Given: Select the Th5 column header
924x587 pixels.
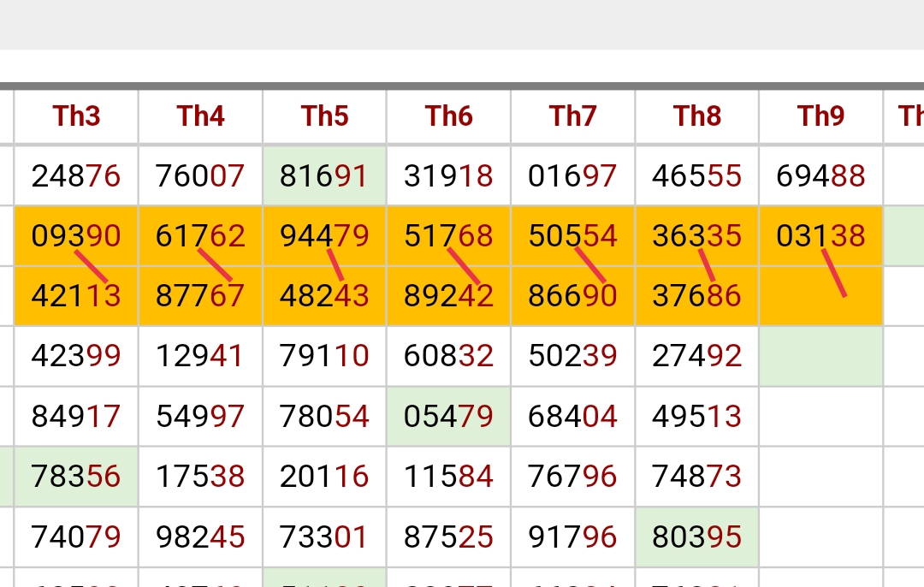Looking at the screenshot, I should (325, 116).
